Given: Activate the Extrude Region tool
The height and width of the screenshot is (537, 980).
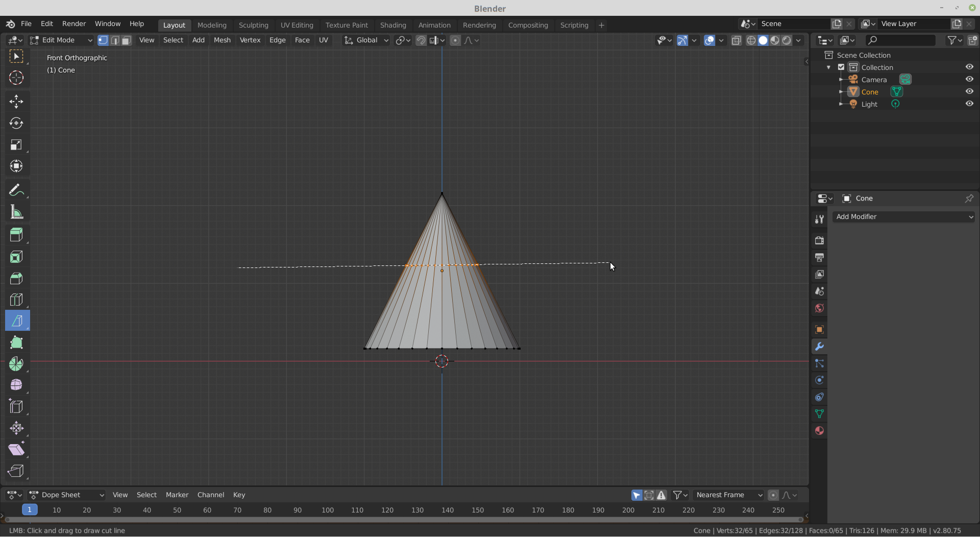Looking at the screenshot, I should pyautogui.click(x=17, y=235).
